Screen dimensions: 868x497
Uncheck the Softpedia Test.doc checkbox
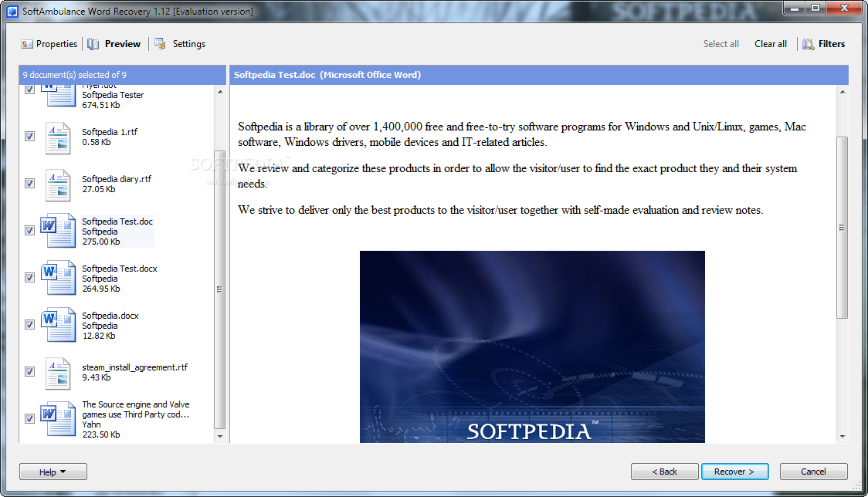click(x=30, y=230)
